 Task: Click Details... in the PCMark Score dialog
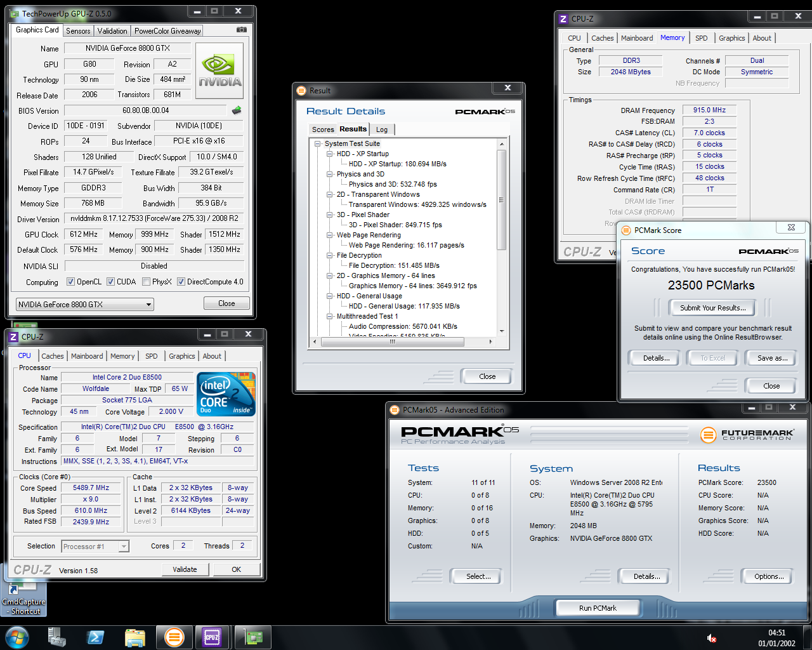click(656, 358)
